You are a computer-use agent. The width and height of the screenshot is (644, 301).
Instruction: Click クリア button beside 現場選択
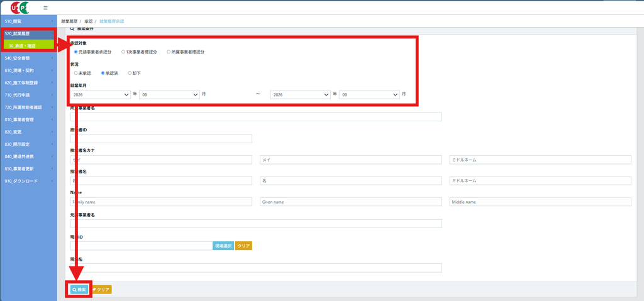[x=243, y=246]
